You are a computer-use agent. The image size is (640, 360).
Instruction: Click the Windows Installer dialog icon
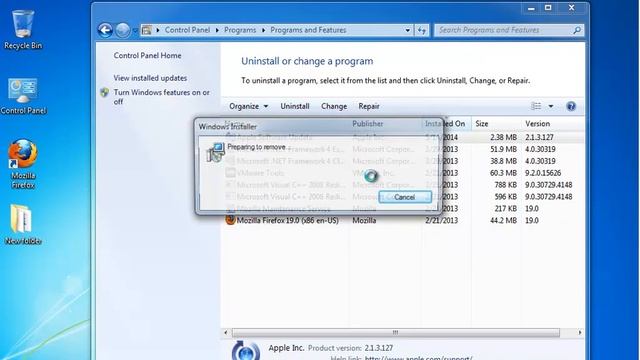pos(215,152)
